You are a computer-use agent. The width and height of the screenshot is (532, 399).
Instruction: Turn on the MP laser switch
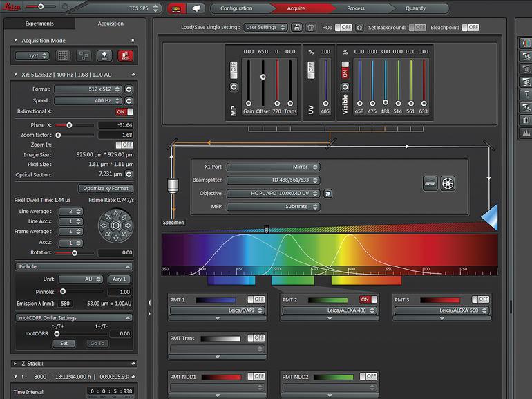click(x=234, y=71)
